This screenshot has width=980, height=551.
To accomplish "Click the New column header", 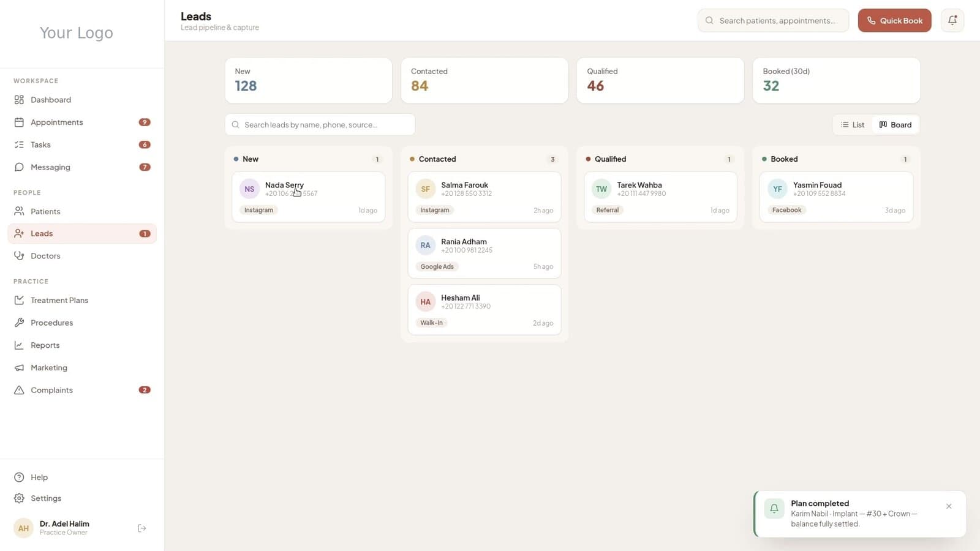I will click(308, 159).
